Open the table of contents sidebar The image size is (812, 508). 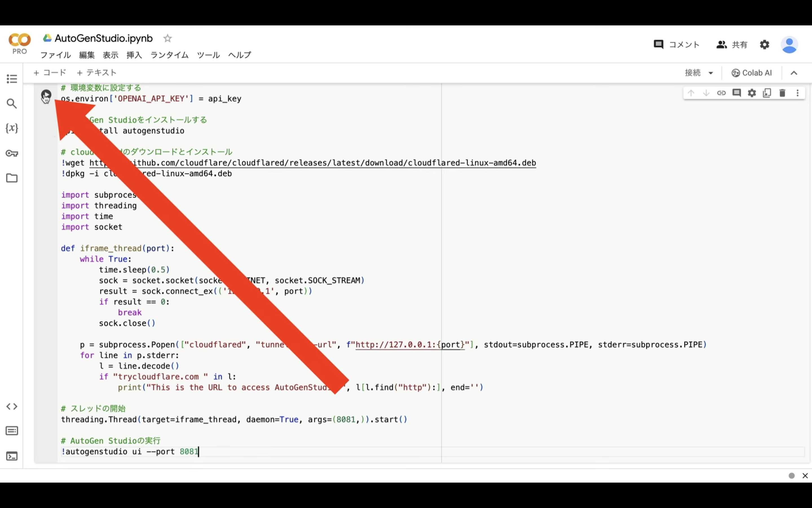coord(12,79)
